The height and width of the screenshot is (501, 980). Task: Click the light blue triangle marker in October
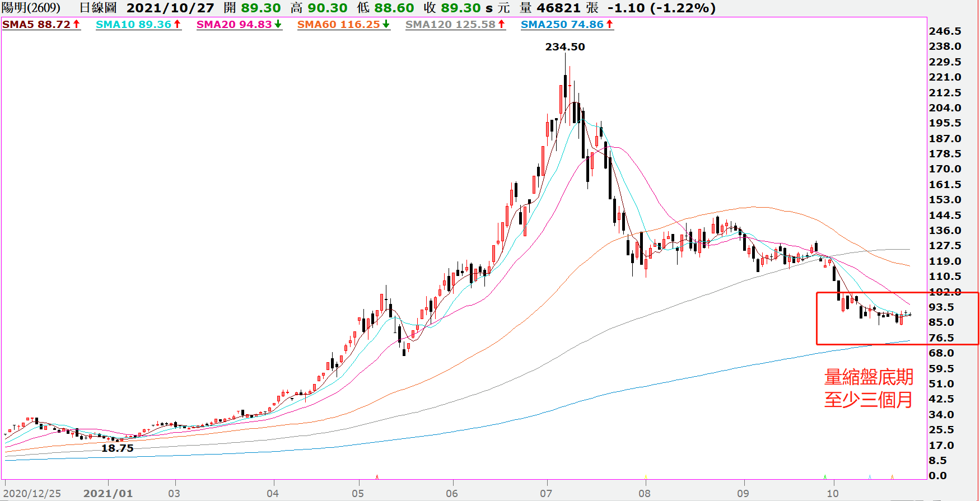pos(870,477)
